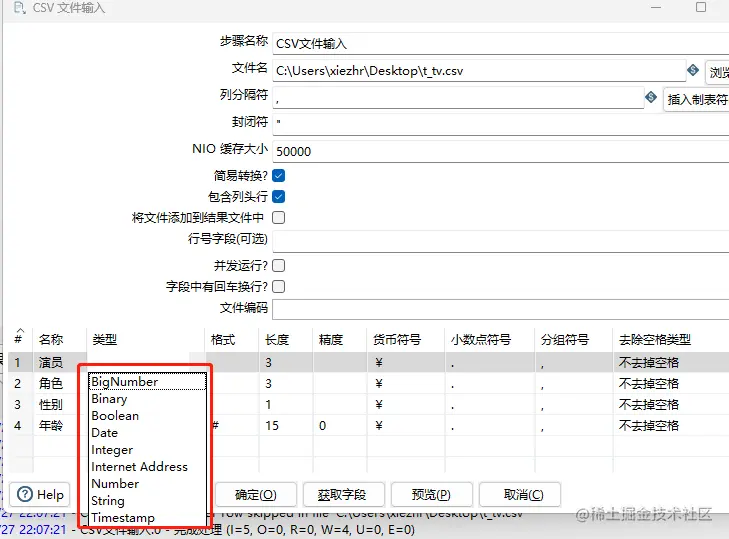This screenshot has width=729, height=539.
Task: Click the 格式 column header
Action: [232, 339]
